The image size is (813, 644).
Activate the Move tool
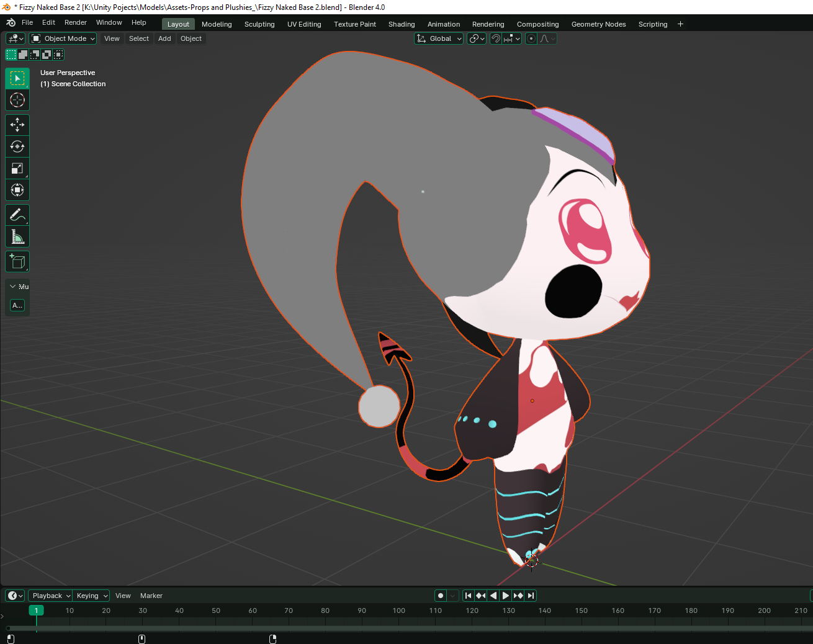point(17,125)
